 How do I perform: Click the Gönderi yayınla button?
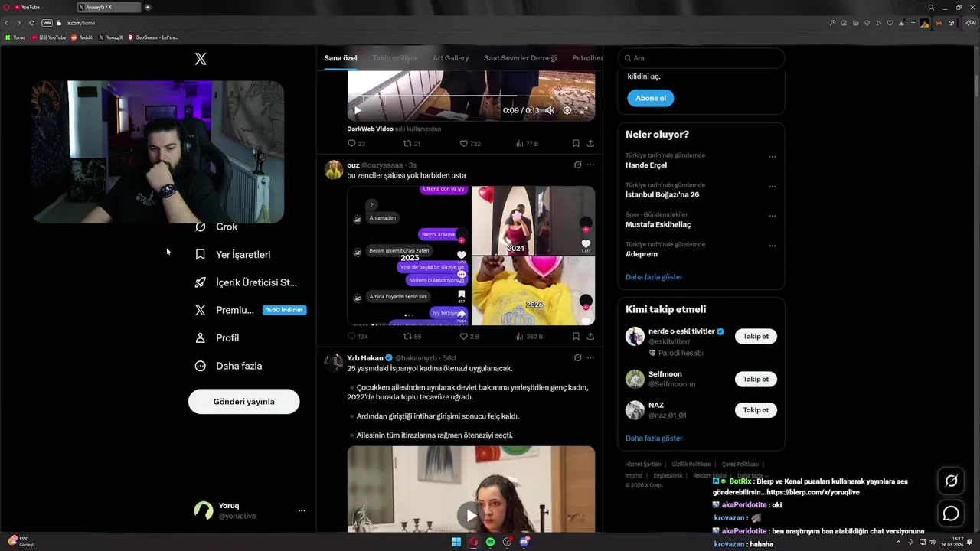[243, 402]
